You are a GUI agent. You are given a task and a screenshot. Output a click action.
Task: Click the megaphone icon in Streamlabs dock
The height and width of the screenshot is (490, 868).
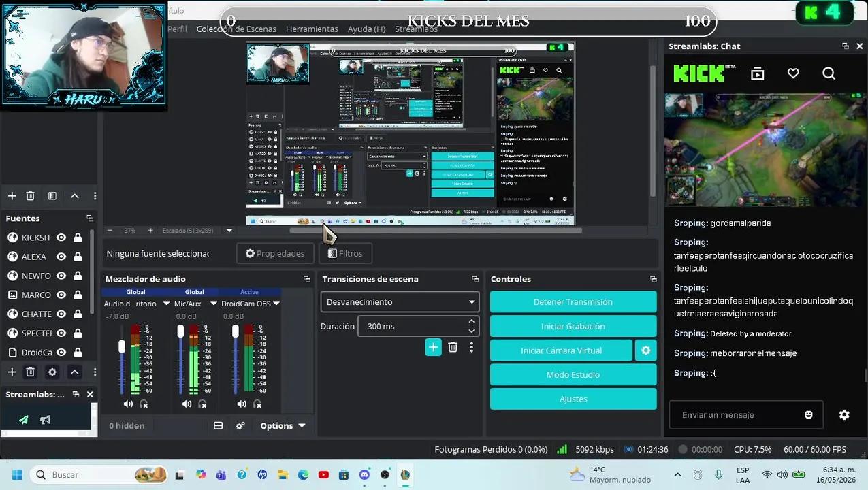click(46, 419)
